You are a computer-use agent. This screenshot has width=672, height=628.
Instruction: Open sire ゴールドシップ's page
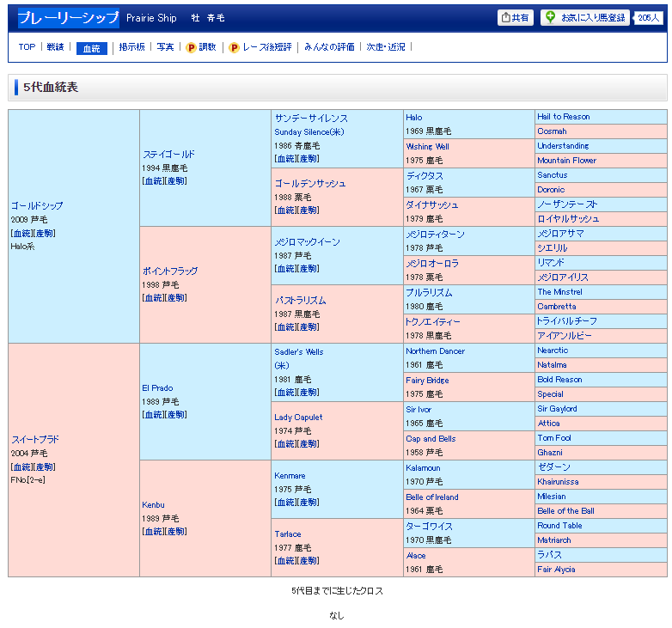pyautogui.click(x=37, y=206)
